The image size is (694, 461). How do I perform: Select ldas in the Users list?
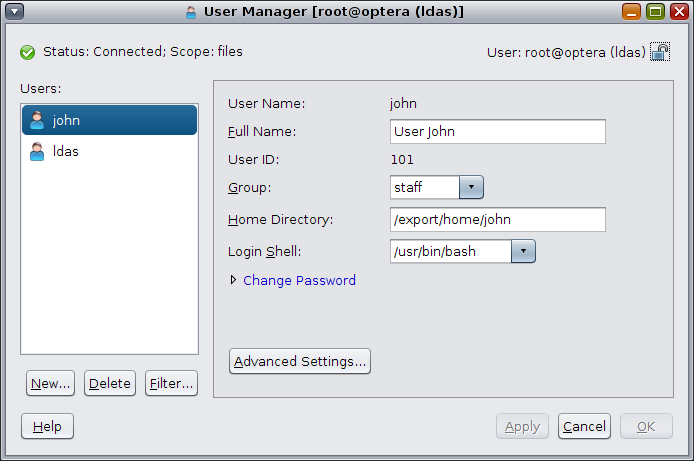tap(109, 151)
